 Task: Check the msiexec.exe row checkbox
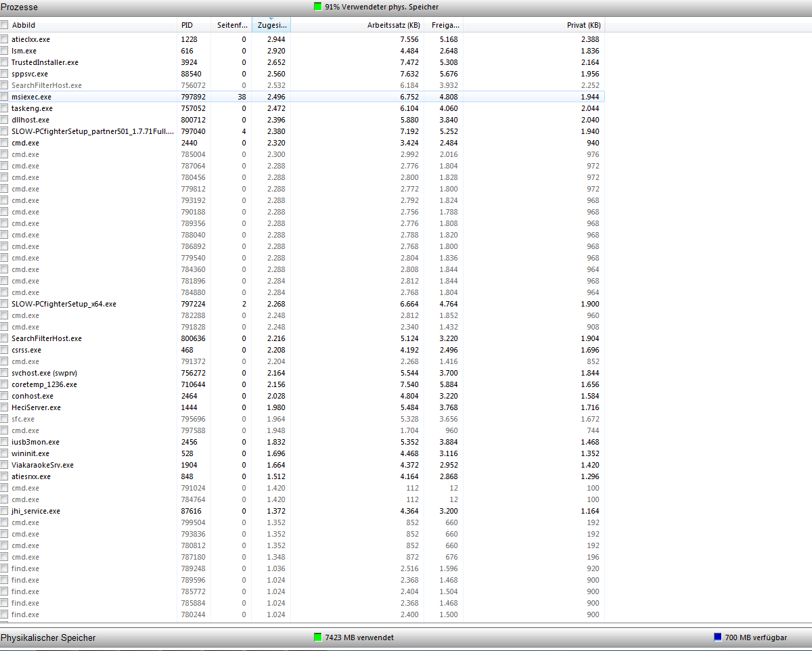[x=4, y=97]
